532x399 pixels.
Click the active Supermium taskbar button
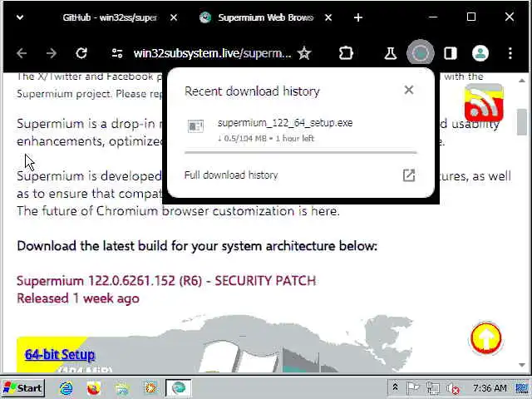click(179, 388)
